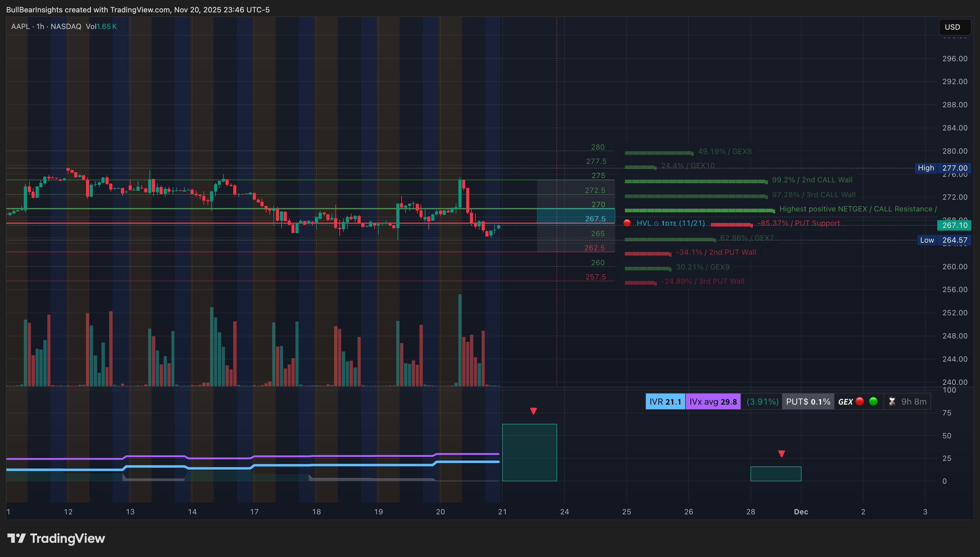
Task: Click the red triangle above the Nov 21 box
Action: click(533, 411)
